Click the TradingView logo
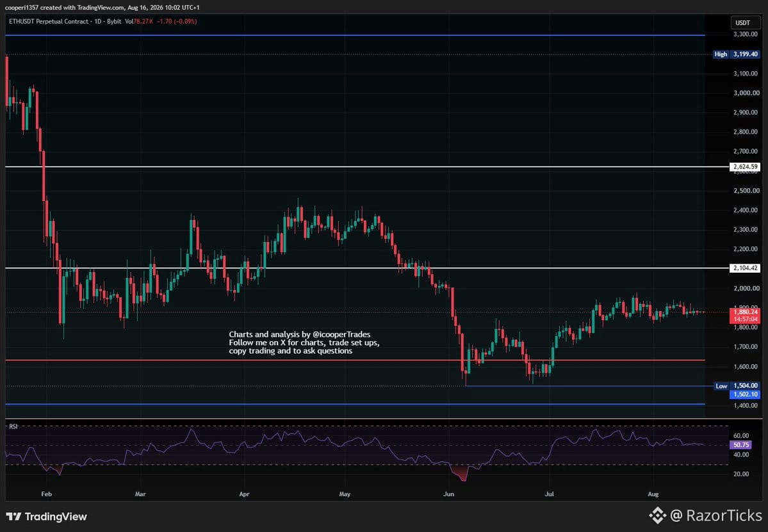768x532 pixels. pos(47,517)
